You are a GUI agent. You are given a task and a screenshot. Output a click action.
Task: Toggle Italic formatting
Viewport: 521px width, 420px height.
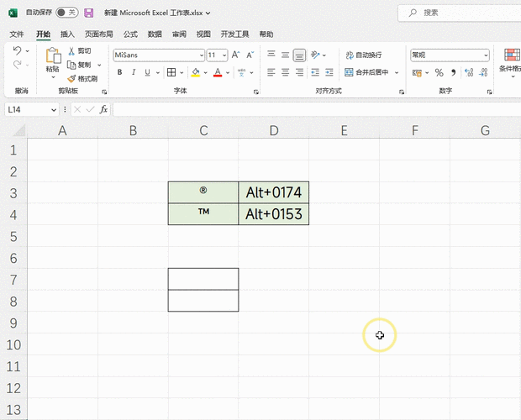(134, 72)
